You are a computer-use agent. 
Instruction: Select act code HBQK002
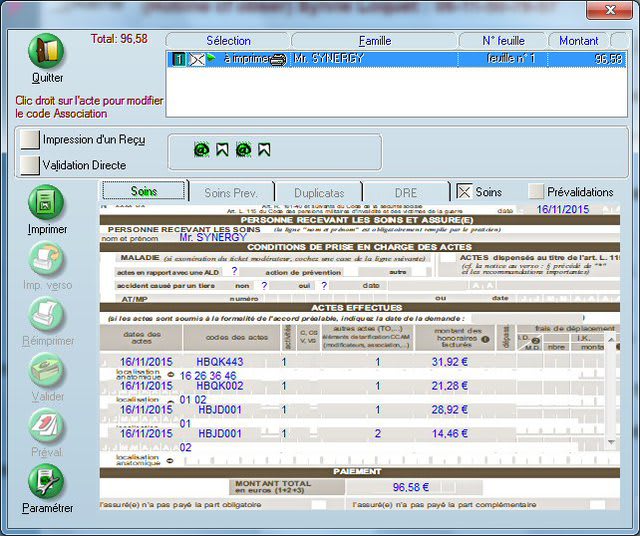click(x=220, y=386)
